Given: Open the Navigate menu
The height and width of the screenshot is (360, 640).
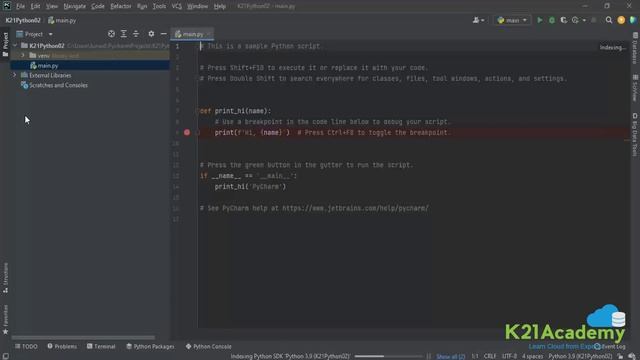Looking at the screenshot, I should 75,6.
